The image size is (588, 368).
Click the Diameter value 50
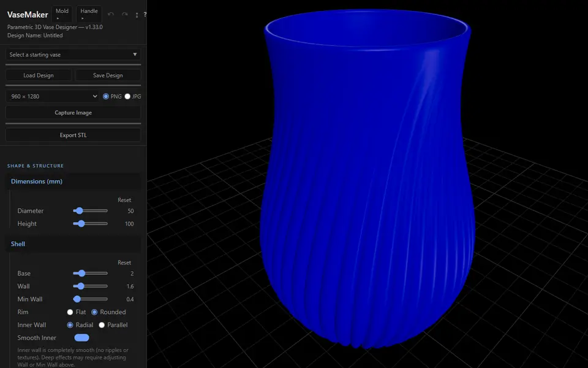130,211
